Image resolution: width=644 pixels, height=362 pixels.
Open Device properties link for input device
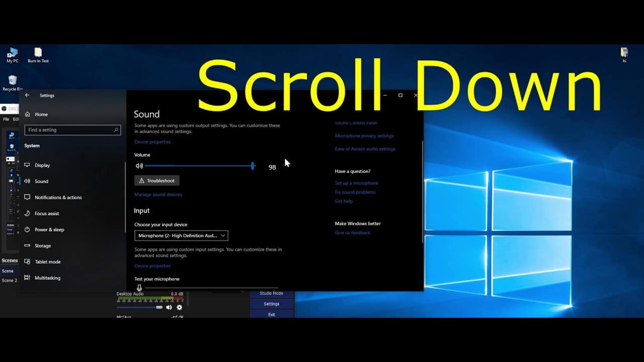[x=152, y=266]
